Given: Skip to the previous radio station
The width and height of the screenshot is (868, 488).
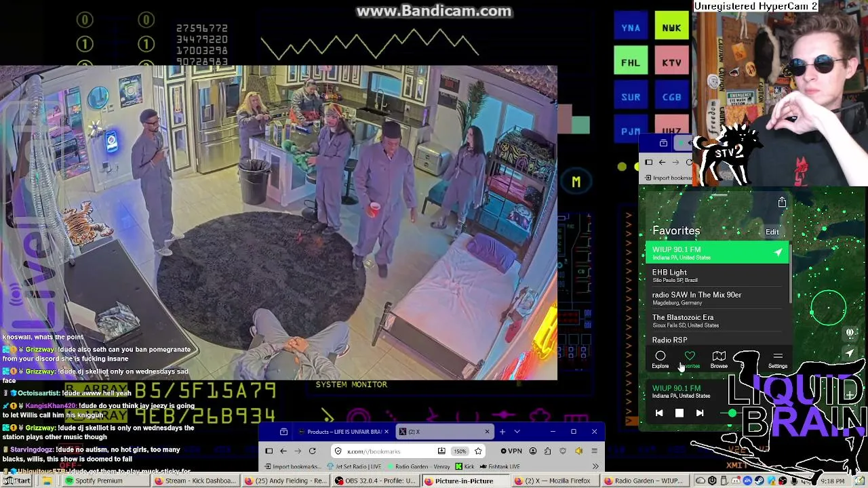Looking at the screenshot, I should [x=659, y=413].
